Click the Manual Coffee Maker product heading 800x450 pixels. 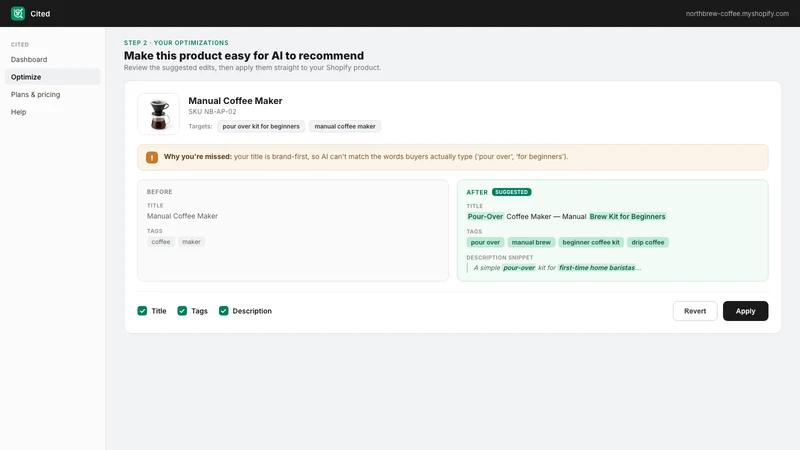point(235,101)
